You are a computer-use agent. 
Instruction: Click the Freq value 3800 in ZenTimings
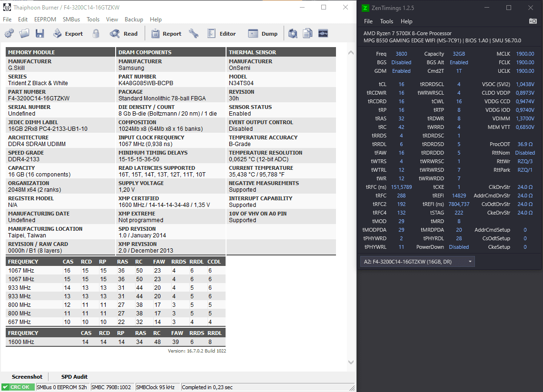[x=401, y=54]
